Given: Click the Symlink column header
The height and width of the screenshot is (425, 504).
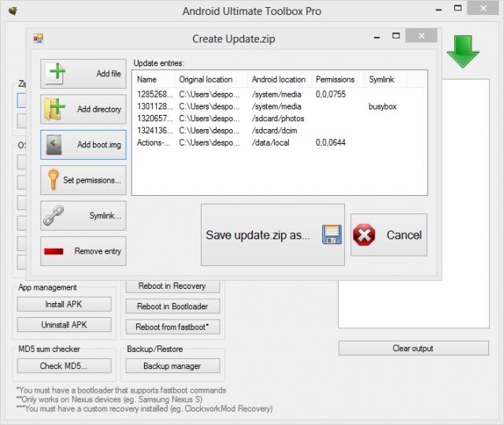Looking at the screenshot, I should [386, 79].
